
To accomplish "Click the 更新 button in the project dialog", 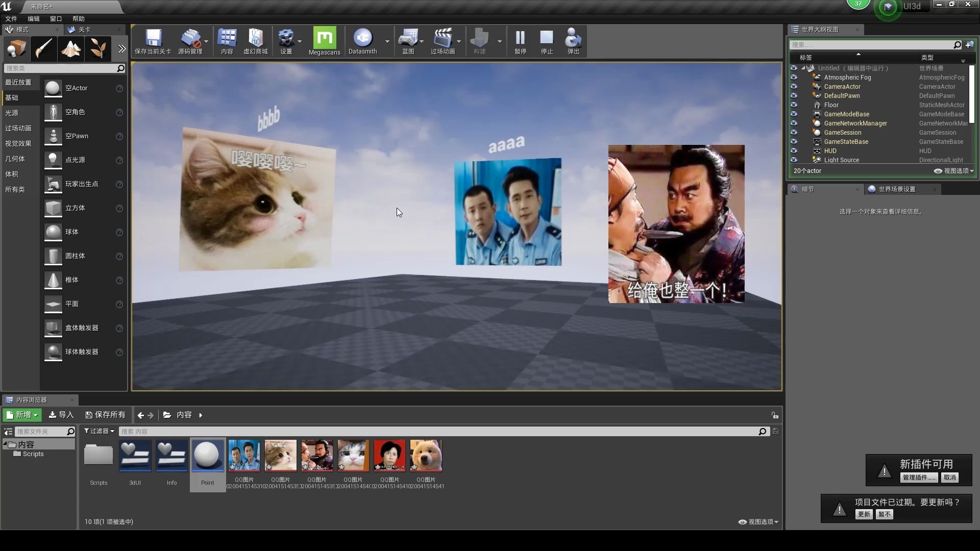I will pos(863,514).
